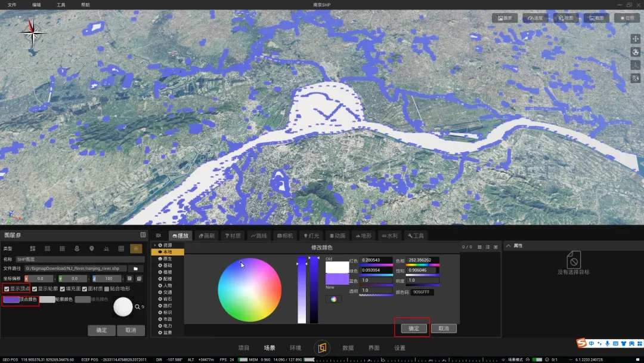Switch asset browser to thumbnail view icon
This screenshot has width=644, height=363.
coord(496,247)
